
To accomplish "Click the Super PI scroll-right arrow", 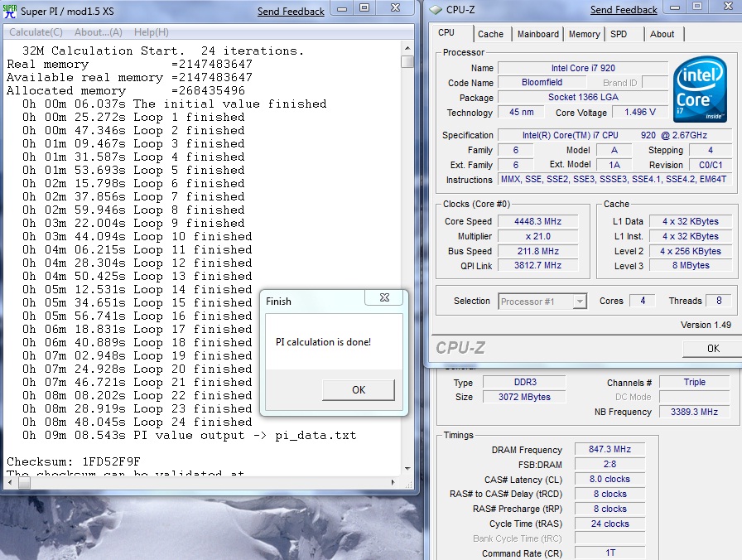I will pyautogui.click(x=393, y=482).
